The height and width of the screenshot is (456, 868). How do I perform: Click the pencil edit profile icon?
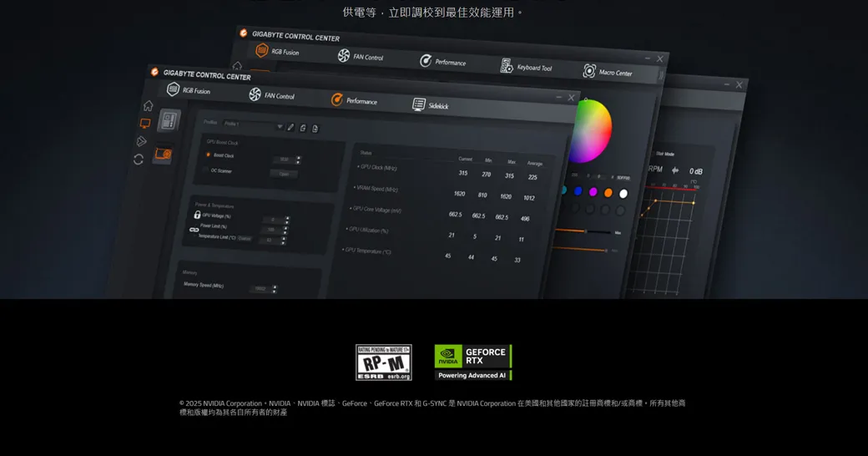[x=290, y=127]
